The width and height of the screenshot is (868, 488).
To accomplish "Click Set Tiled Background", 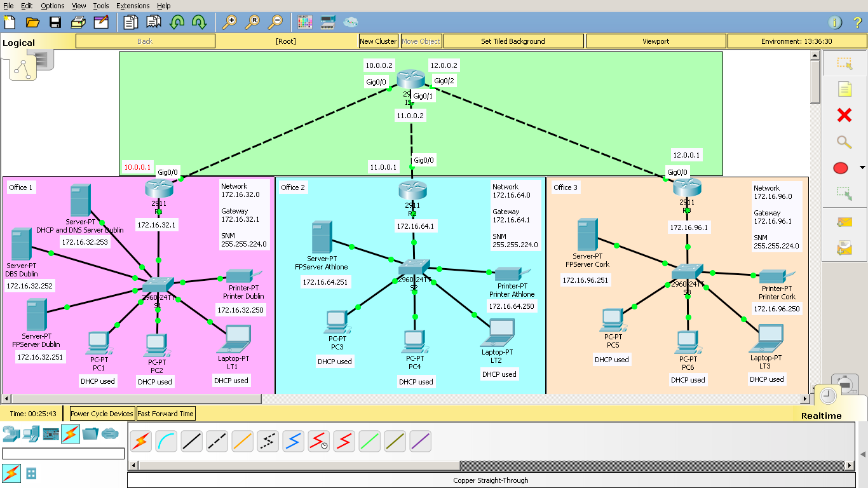I will pyautogui.click(x=513, y=41).
